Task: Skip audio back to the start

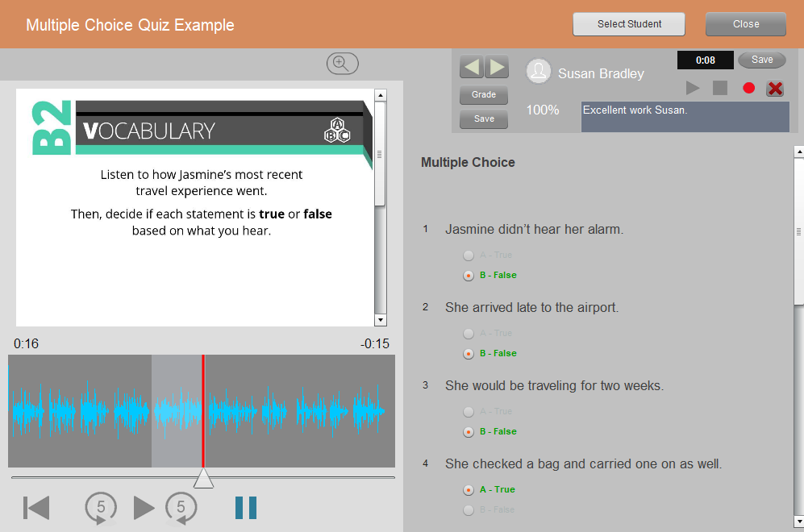Action: [36, 508]
